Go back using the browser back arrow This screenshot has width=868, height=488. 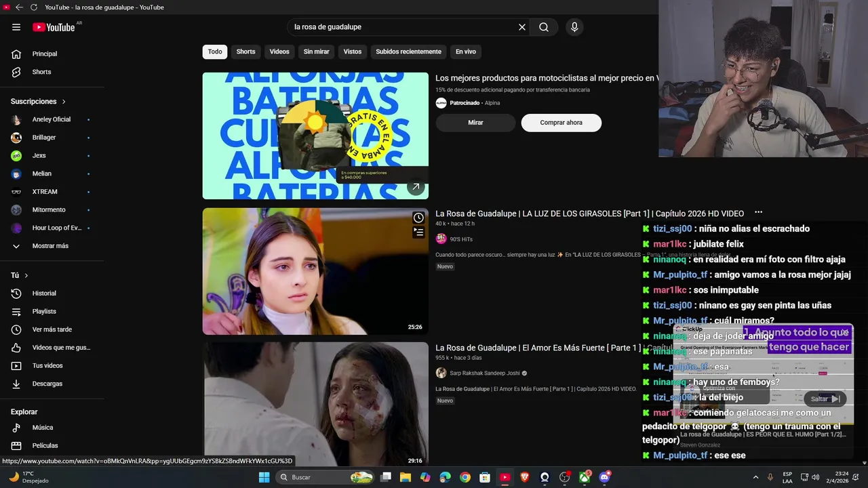click(19, 7)
